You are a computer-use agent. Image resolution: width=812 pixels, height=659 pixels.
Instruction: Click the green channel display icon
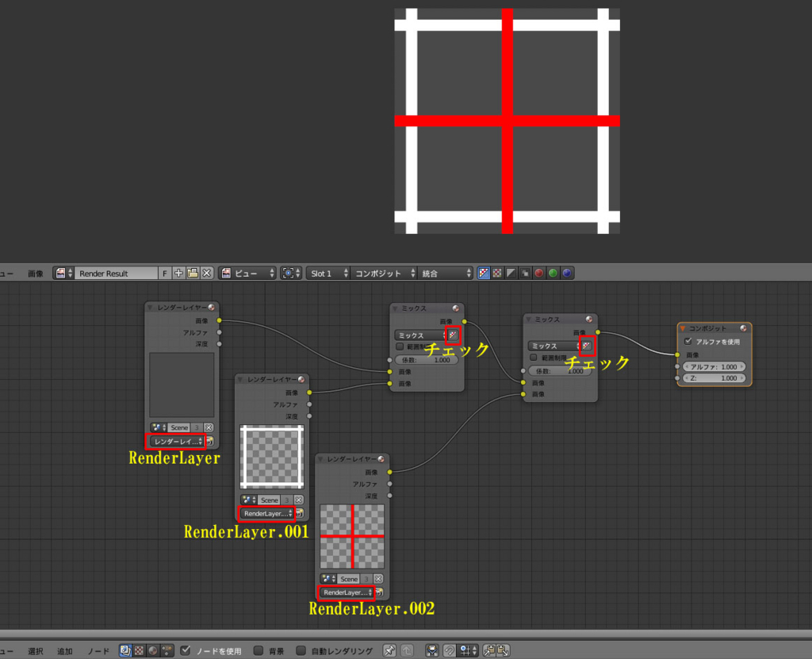[553, 273]
